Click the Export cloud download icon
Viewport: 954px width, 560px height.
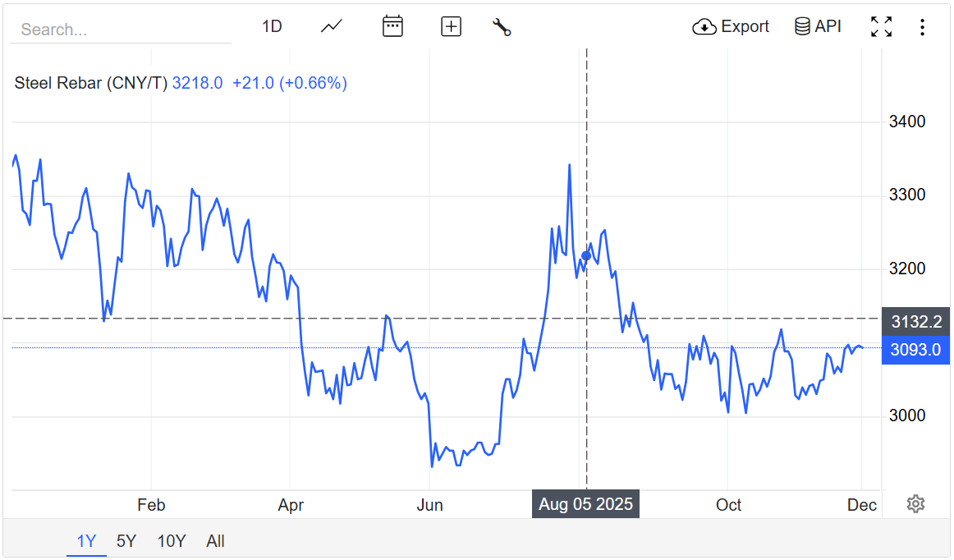pos(704,27)
